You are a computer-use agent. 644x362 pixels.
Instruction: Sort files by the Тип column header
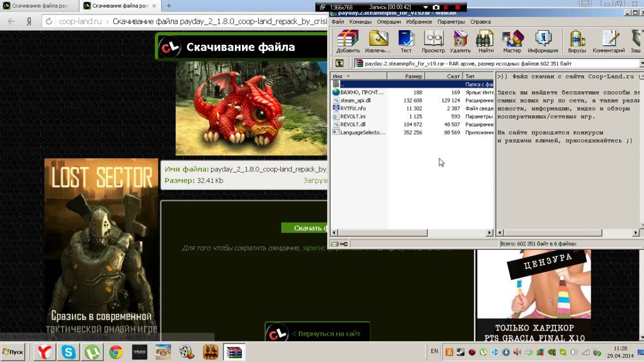(x=478, y=76)
